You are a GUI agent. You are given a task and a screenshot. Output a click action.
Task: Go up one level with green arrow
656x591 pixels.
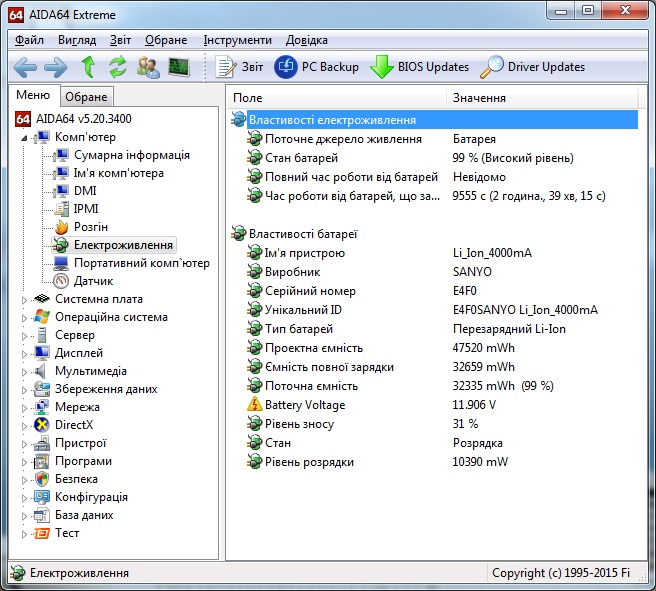click(88, 67)
